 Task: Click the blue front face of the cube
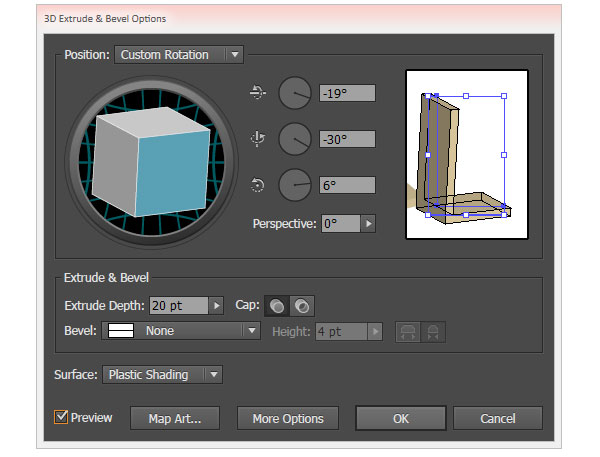tap(173, 173)
